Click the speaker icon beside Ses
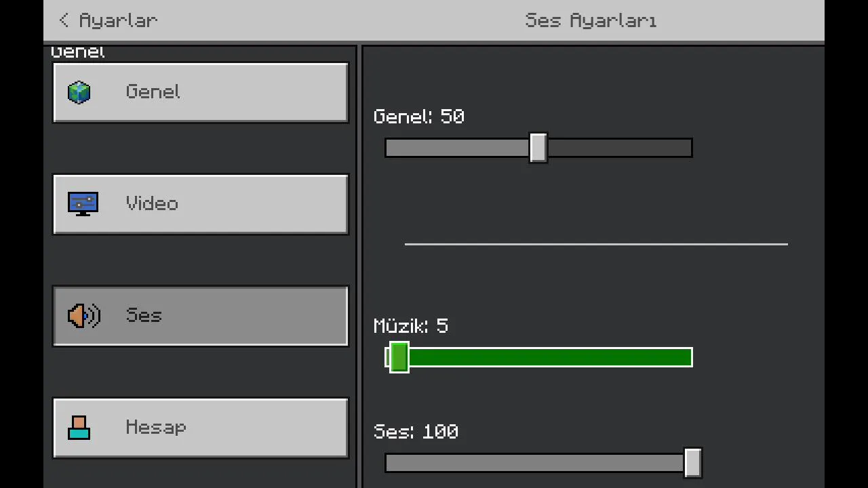Viewport: 868px width, 488px height. coord(83,316)
